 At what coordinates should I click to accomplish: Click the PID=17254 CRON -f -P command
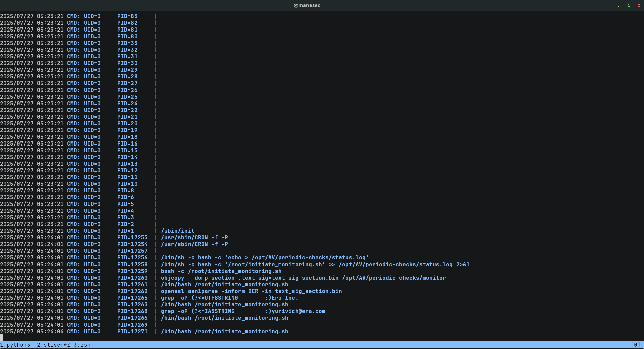pos(194,244)
